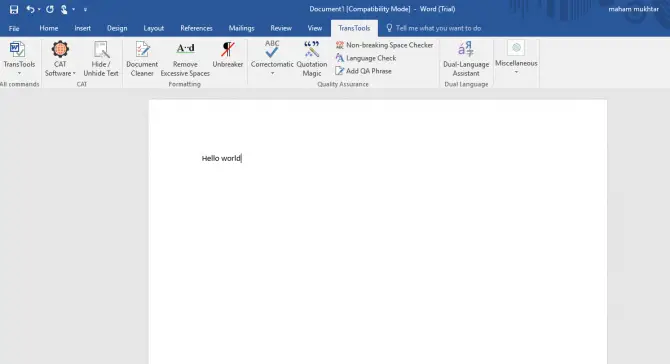Click the Hello world text in document
The width and height of the screenshot is (670, 364).
click(x=221, y=158)
